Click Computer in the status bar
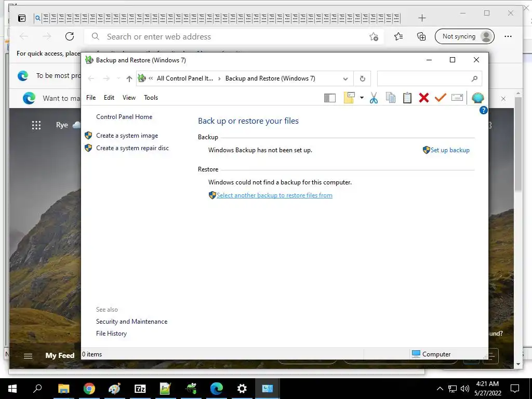The height and width of the screenshot is (399, 532). [436, 354]
